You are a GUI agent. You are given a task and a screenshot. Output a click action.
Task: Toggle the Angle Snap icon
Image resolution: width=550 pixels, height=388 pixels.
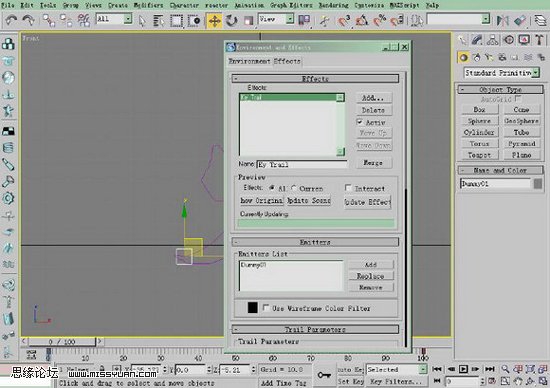pyautogui.click(x=361, y=21)
